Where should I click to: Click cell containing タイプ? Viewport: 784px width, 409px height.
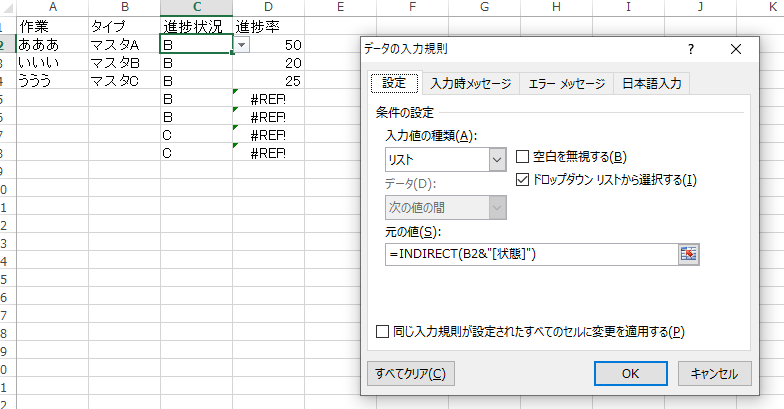tap(124, 26)
